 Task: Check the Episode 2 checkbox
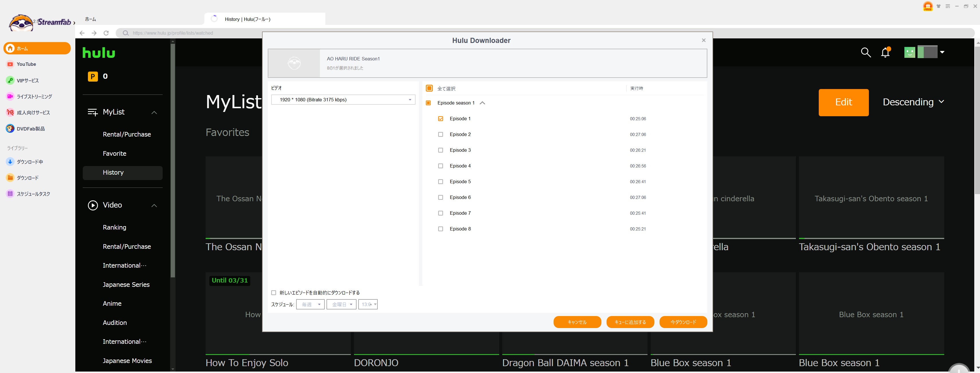pos(440,134)
